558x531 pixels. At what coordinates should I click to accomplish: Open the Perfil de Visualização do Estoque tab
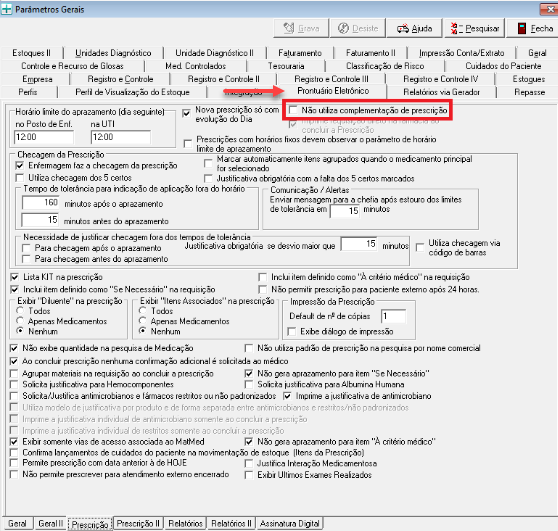(132, 92)
